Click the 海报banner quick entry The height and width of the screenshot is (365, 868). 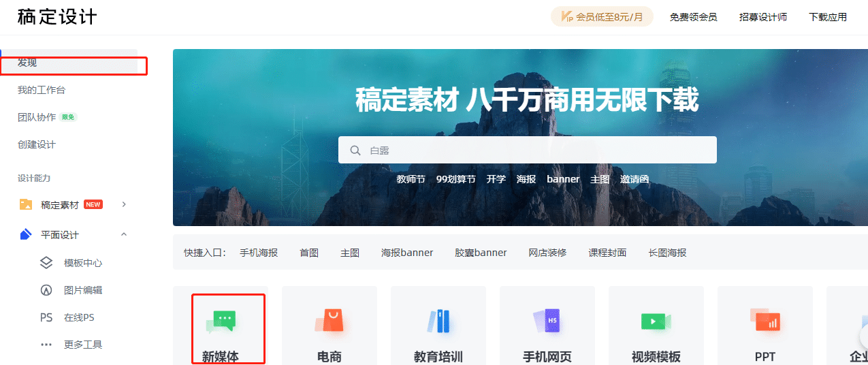pyautogui.click(x=407, y=253)
